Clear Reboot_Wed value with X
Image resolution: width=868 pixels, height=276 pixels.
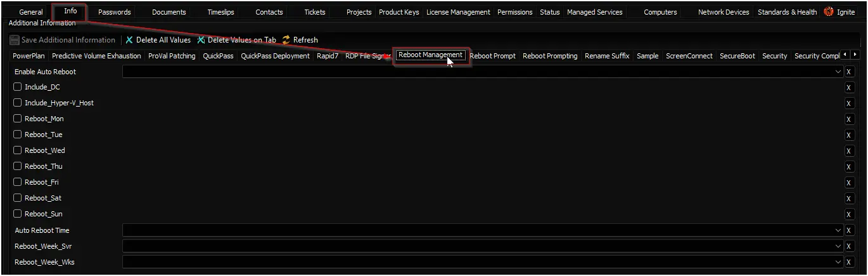coord(850,151)
